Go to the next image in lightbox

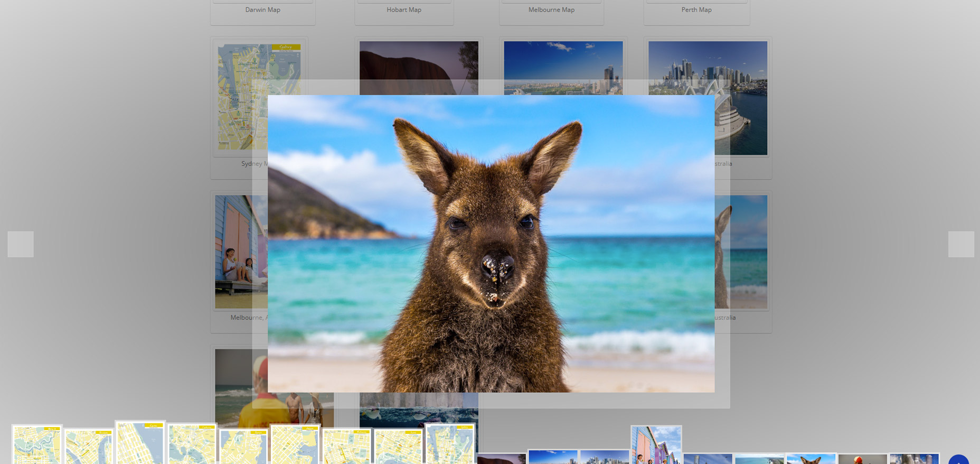(x=961, y=244)
